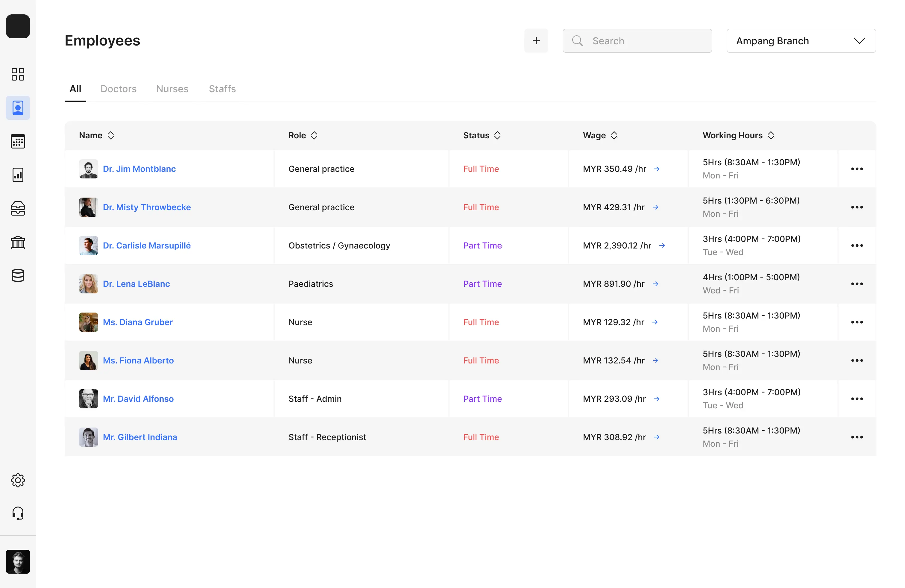Image resolution: width=905 pixels, height=588 pixels.
Task: Click the inbox tray sidebar icon
Action: pos(18,208)
